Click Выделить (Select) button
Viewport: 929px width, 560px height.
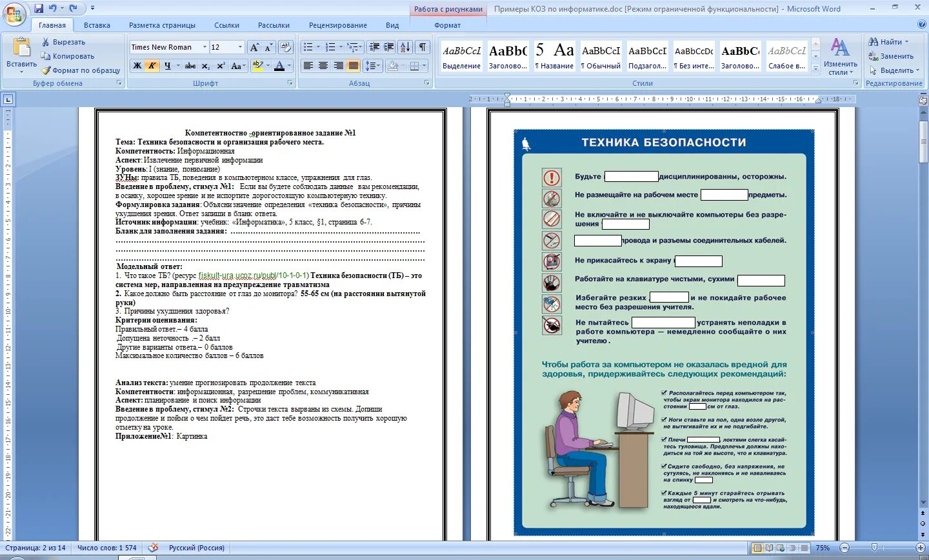tap(894, 70)
